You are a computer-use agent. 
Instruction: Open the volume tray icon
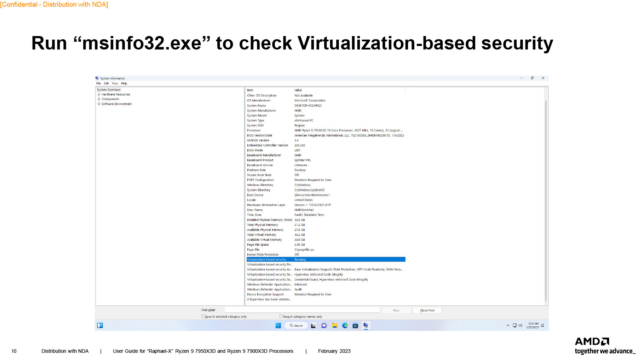coord(521,326)
